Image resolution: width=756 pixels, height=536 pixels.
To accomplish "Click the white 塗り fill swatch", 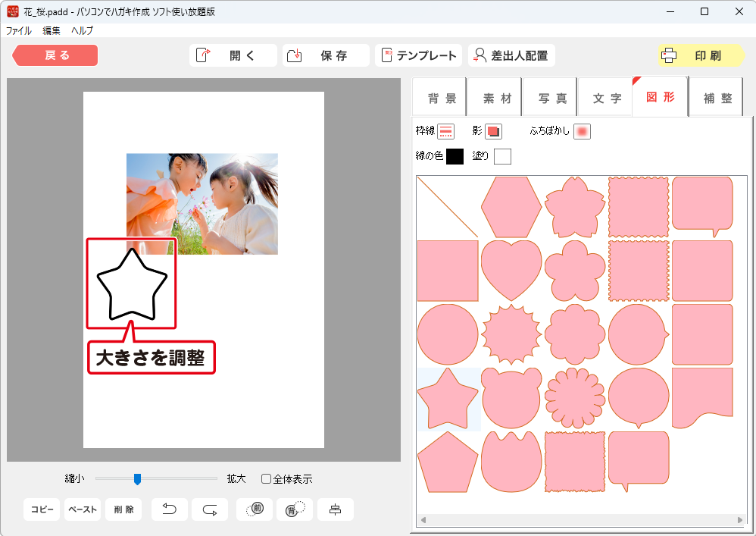I will pyautogui.click(x=502, y=156).
